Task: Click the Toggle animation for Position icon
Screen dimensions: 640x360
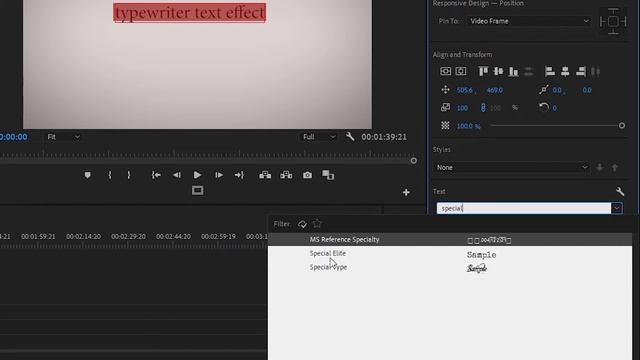Action: tap(445, 90)
